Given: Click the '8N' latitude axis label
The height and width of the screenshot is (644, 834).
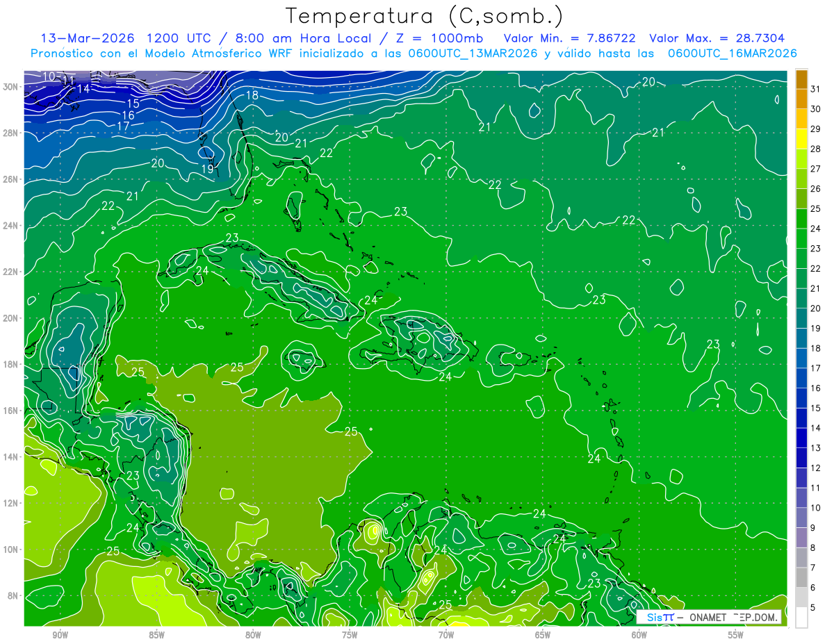Looking at the screenshot, I should (x=13, y=595).
